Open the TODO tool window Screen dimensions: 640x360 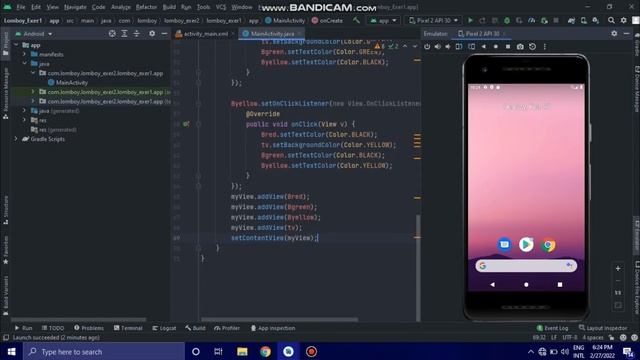pyautogui.click(x=53, y=328)
